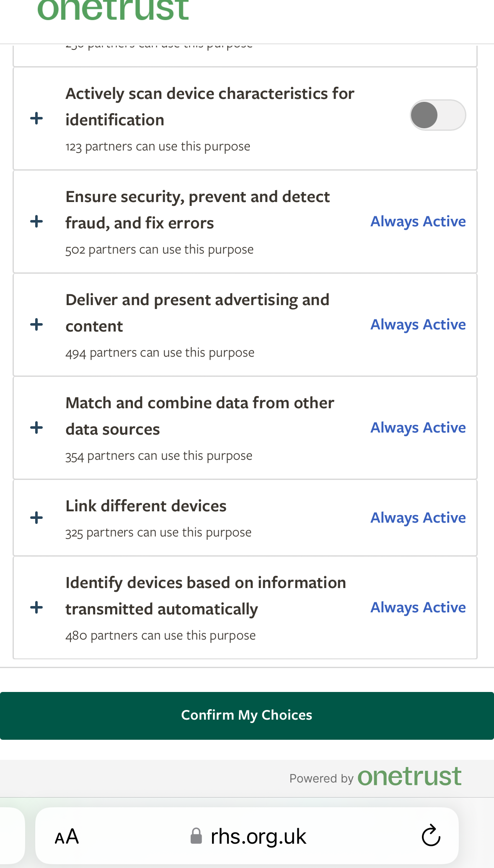
Task: Expand the 'Actively scan device characteristics' plus icon
Action: click(x=37, y=119)
